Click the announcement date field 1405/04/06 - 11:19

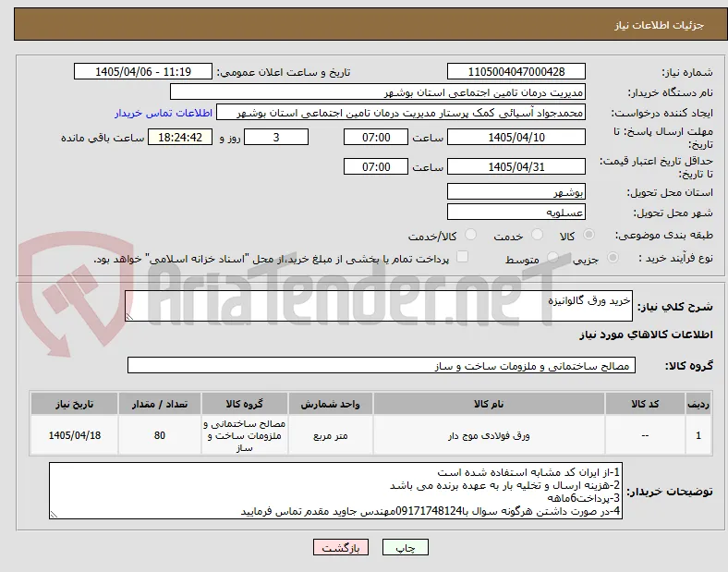(x=143, y=71)
